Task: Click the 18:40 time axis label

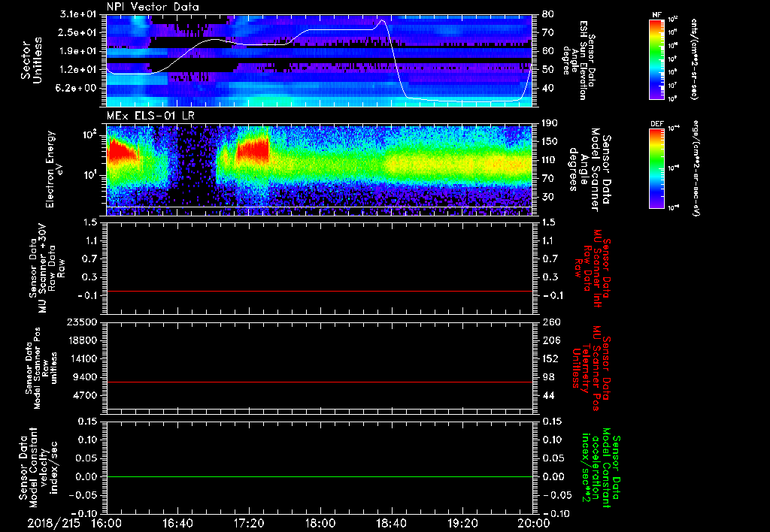Action: 391,523
